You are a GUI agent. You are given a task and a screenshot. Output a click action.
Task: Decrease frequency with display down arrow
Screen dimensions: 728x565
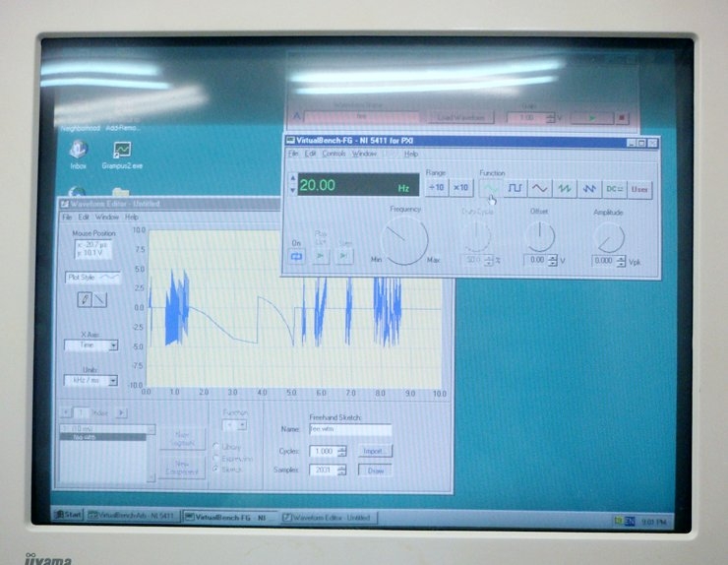[x=292, y=190]
